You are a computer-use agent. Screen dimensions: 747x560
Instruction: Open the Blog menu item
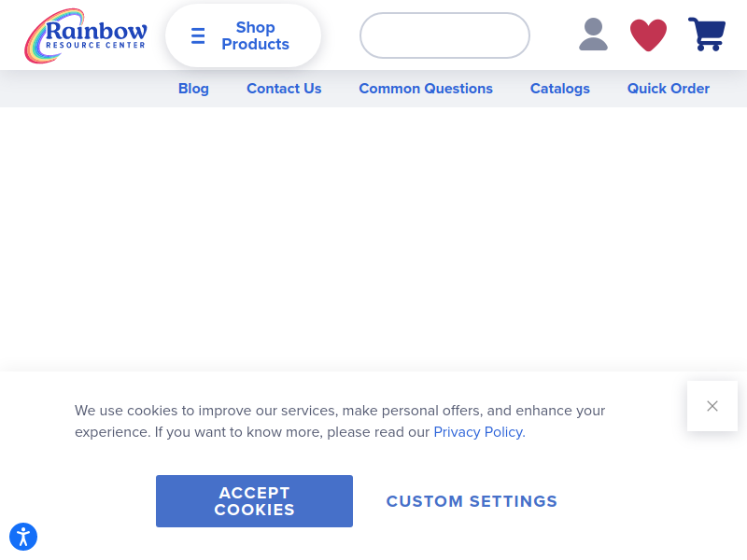pos(193,89)
